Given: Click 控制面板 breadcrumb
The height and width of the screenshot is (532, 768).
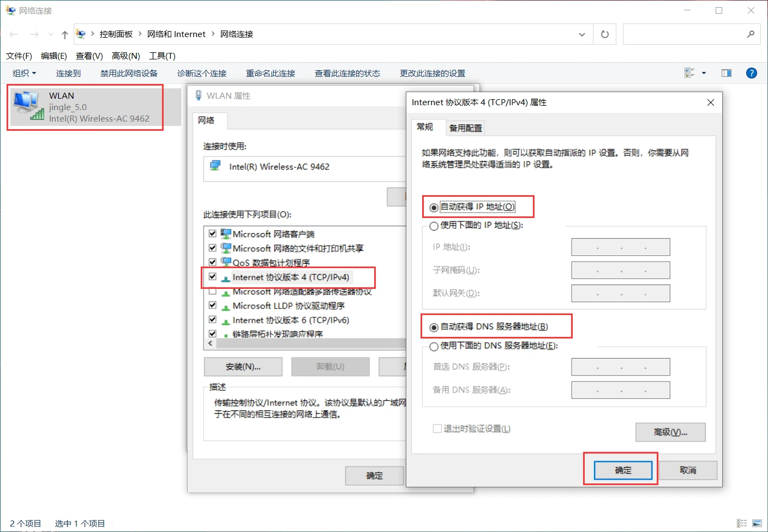Looking at the screenshot, I should click(116, 34).
